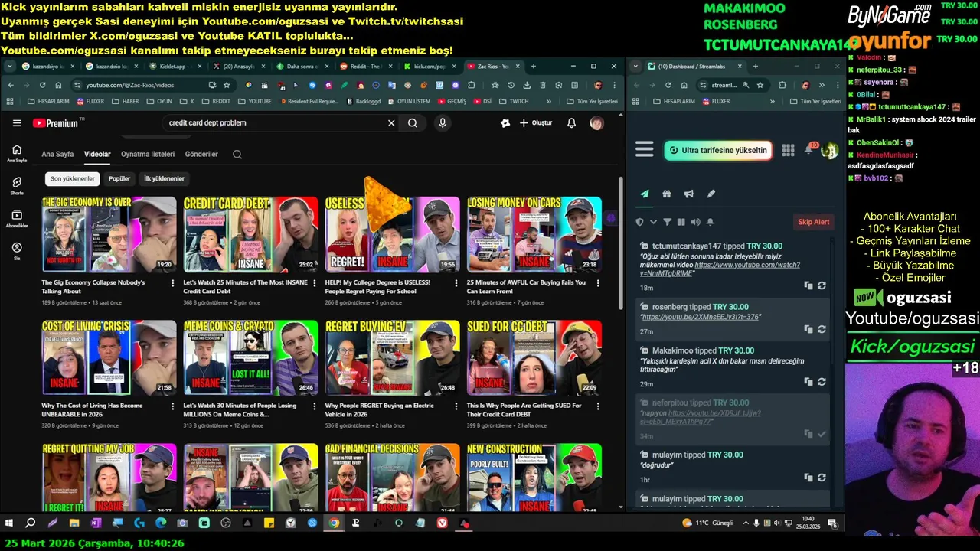Mute alerts with the speaker icon

pyautogui.click(x=695, y=222)
